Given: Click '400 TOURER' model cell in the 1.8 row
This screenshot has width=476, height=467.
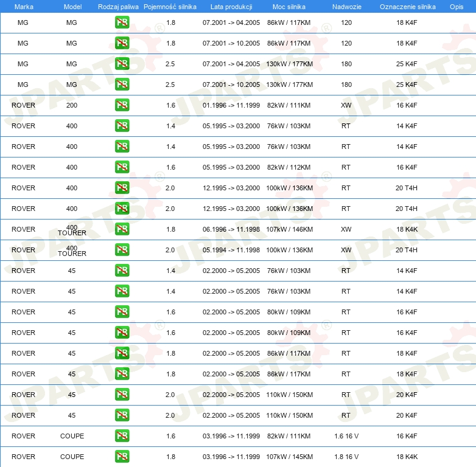Looking at the screenshot, I should (x=72, y=230).
